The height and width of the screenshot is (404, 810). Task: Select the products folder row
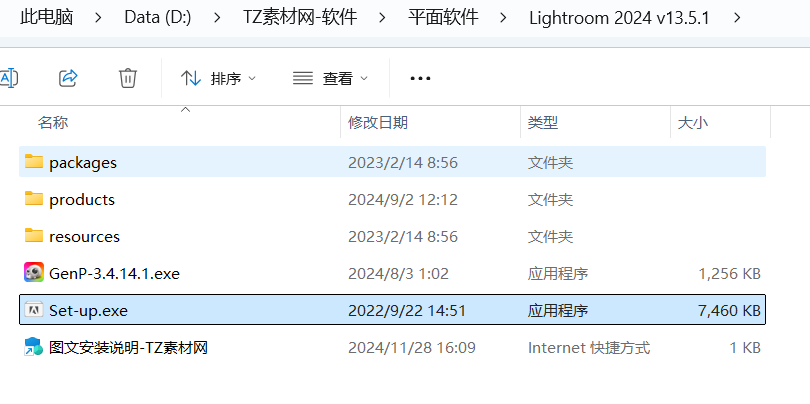click(393, 199)
